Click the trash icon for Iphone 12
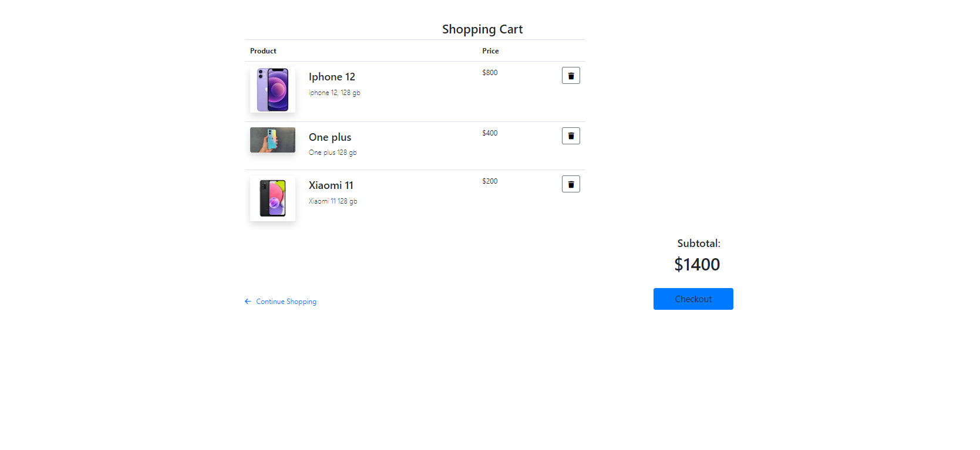The height and width of the screenshot is (450, 980). (570, 75)
